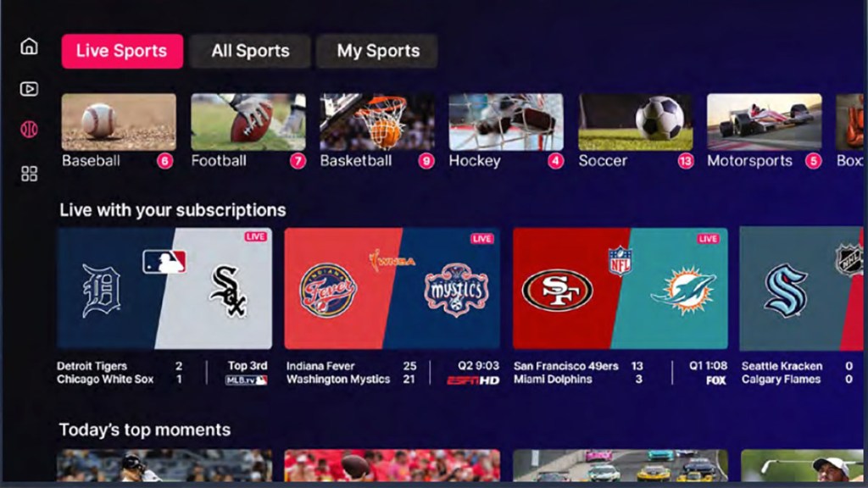The image size is (868, 488).
Task: Choose the Football category thumbnail
Action: click(248, 122)
